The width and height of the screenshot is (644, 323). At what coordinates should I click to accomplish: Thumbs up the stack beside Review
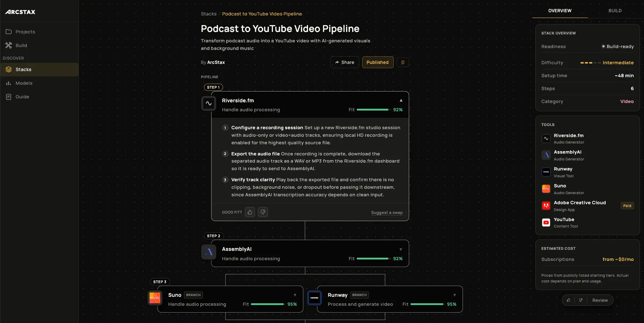[x=569, y=300]
